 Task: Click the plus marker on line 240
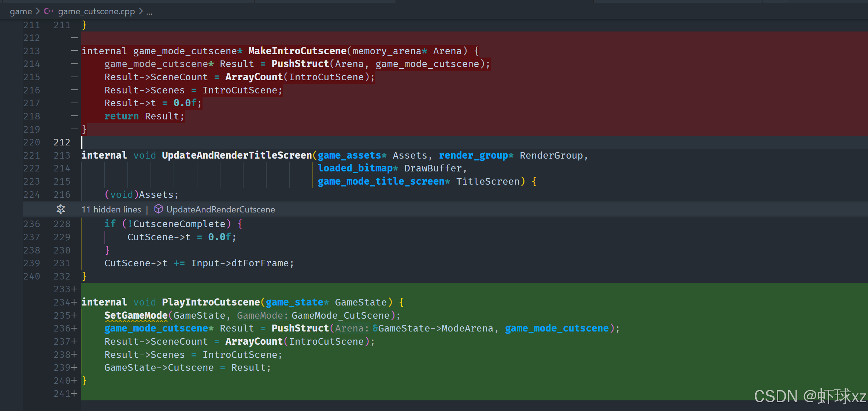pos(74,381)
